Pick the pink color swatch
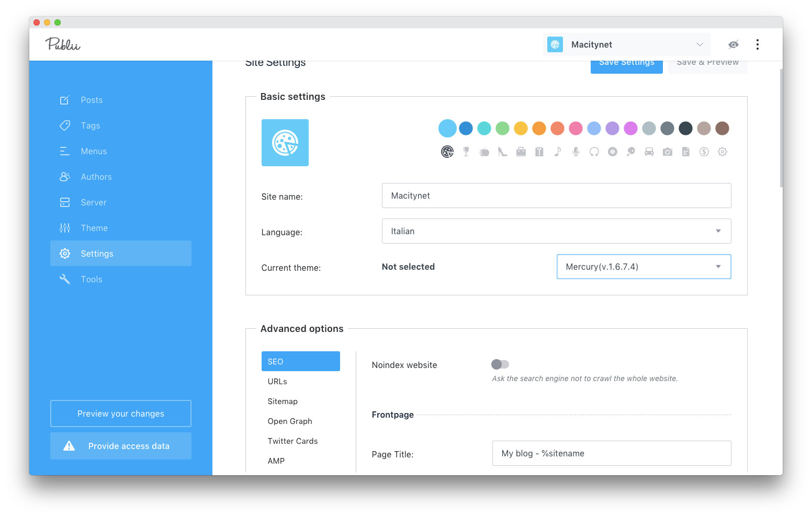Viewport: 812px width, 517px height. (x=576, y=128)
